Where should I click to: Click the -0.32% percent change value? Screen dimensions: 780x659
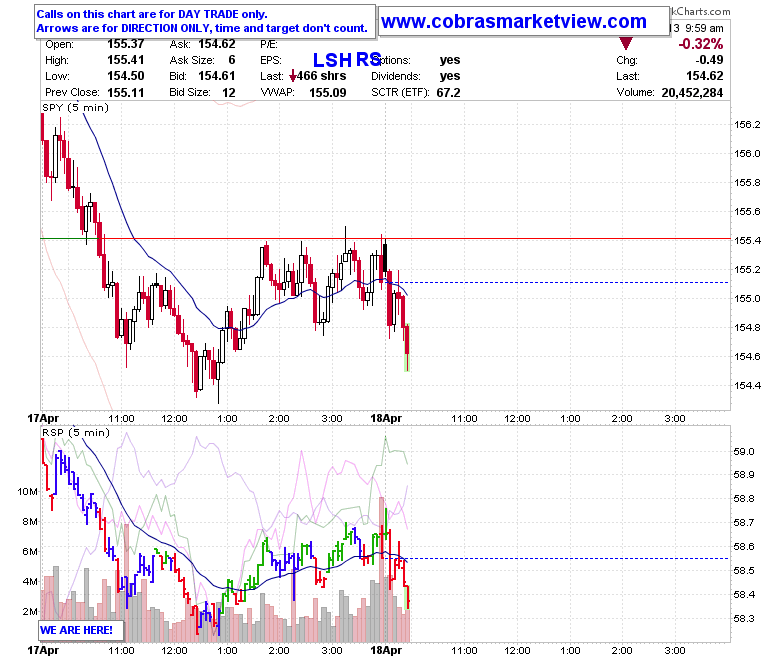point(700,44)
